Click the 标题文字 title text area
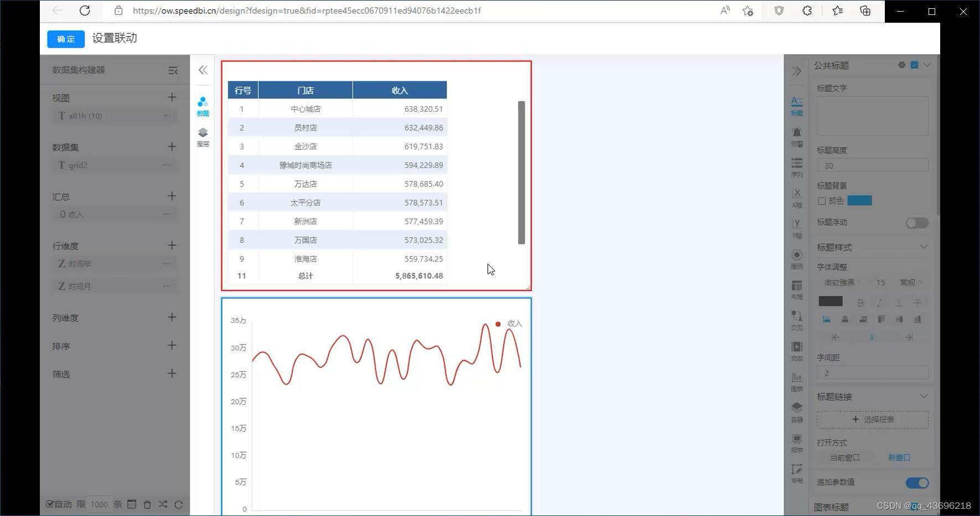980x516 pixels. tap(873, 116)
